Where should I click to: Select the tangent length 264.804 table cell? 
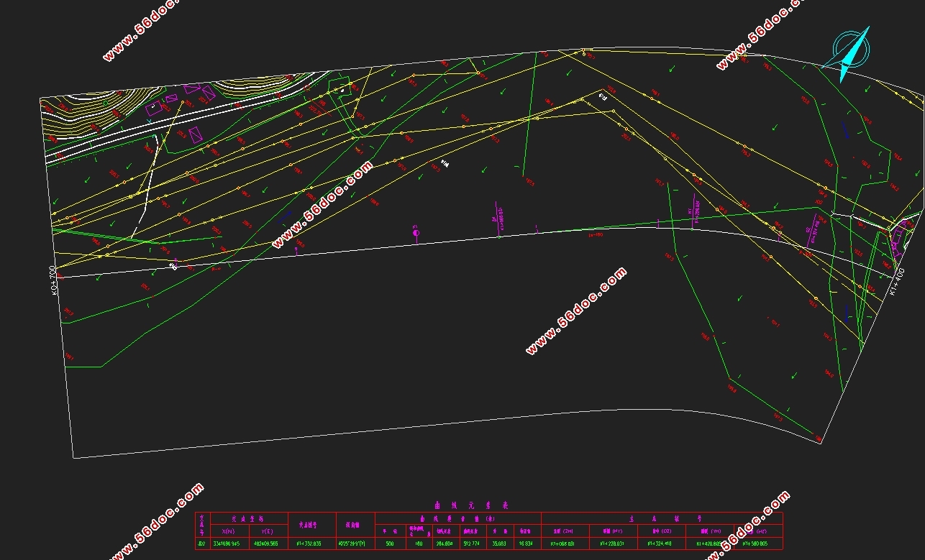444,544
